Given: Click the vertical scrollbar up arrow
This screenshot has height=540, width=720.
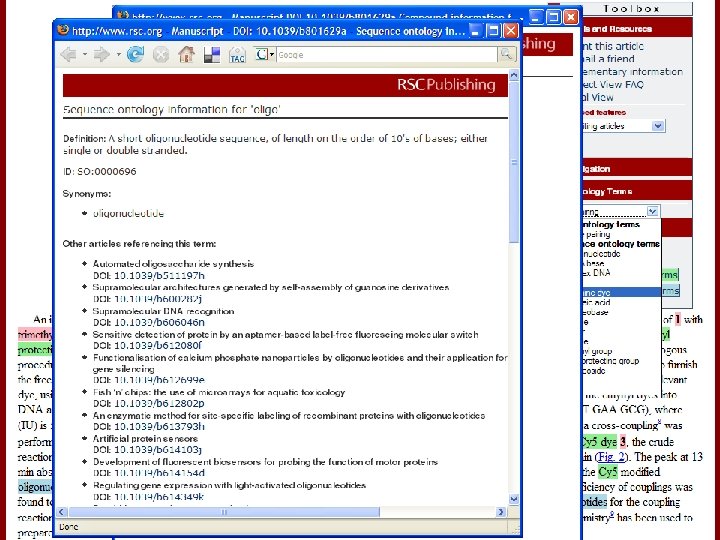Looking at the screenshot, I should [x=514, y=74].
